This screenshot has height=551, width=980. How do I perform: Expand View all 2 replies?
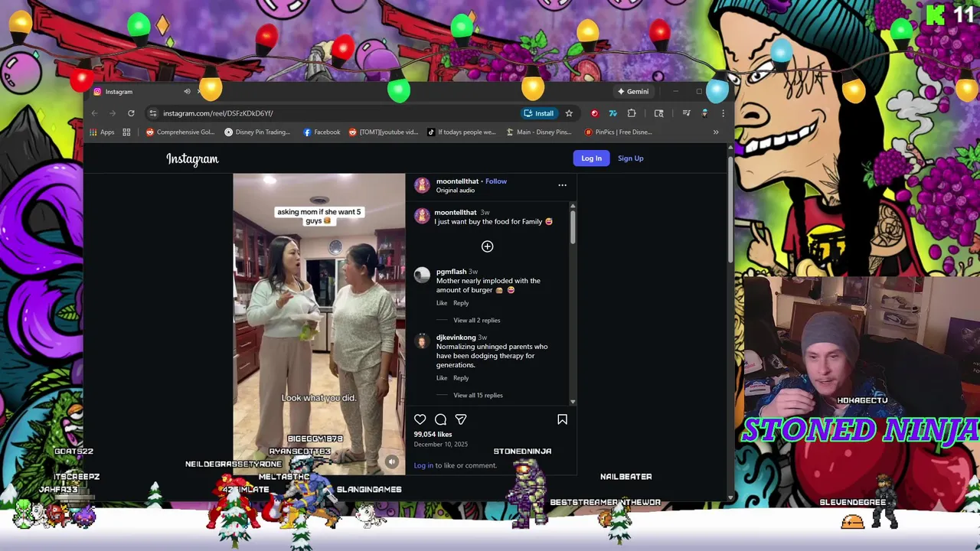(476, 321)
